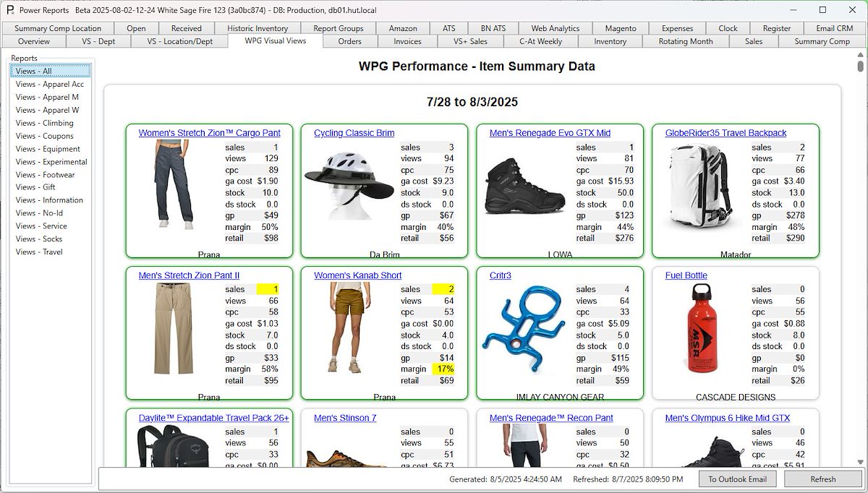Select Views - Information report
Screen dimensions: 868x493
coord(50,200)
